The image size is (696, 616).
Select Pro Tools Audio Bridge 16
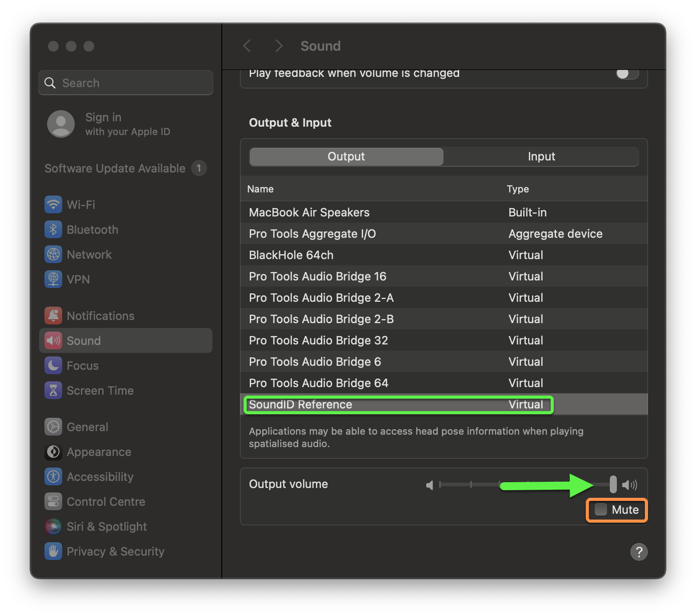click(444, 276)
